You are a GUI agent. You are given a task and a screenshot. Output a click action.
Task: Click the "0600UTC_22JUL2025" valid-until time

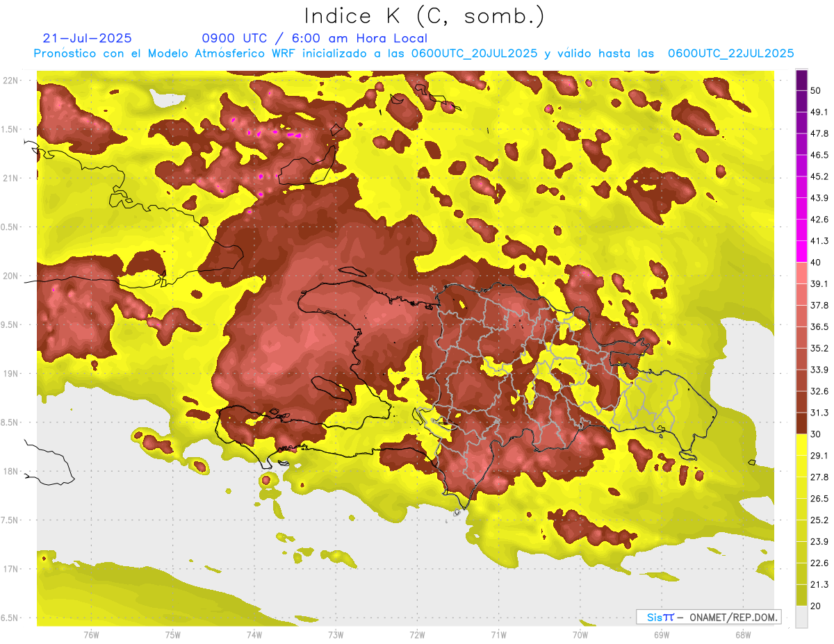click(731, 53)
